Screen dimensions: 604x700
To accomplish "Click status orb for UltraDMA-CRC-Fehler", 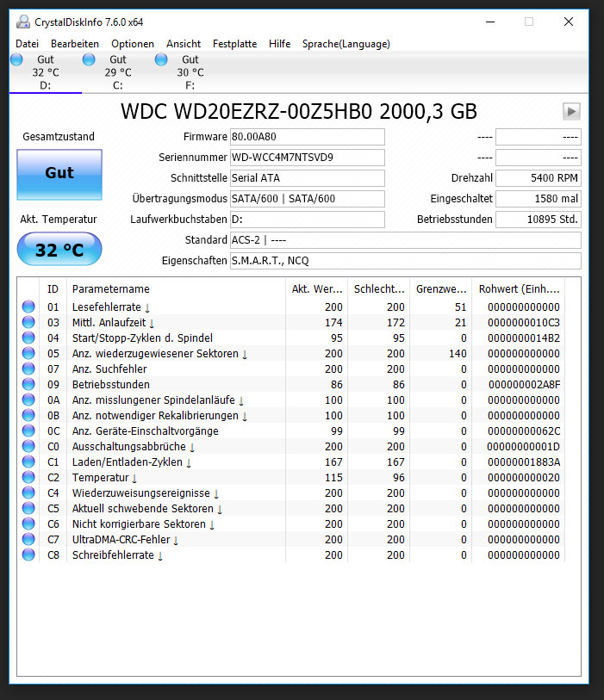I will click(28, 539).
